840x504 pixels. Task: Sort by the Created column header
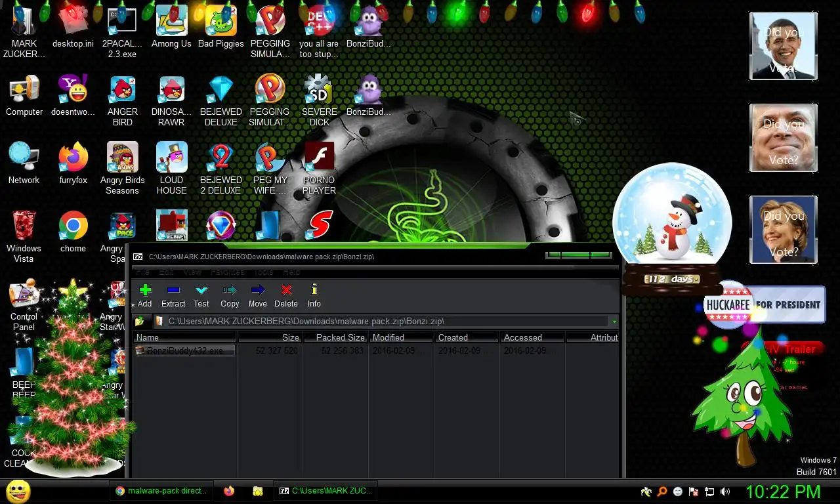(467, 337)
